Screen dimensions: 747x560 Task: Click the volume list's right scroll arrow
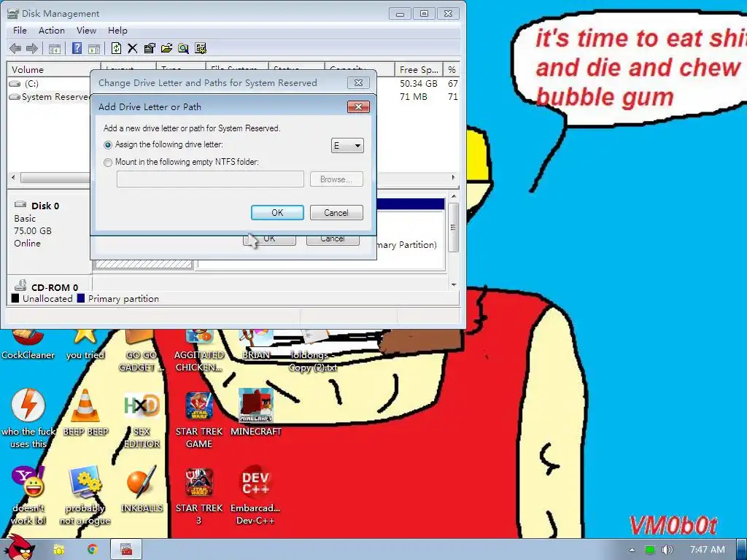click(x=454, y=177)
